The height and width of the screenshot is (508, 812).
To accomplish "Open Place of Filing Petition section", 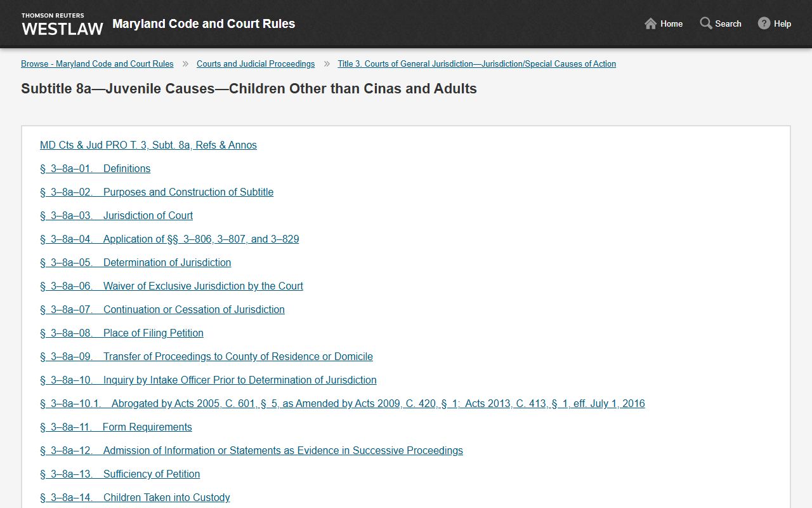I will 122,333.
